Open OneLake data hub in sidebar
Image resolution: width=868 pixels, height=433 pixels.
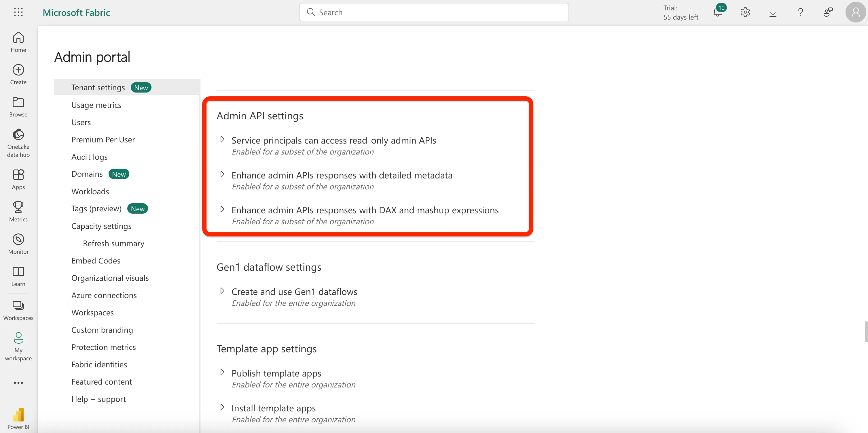(18, 143)
